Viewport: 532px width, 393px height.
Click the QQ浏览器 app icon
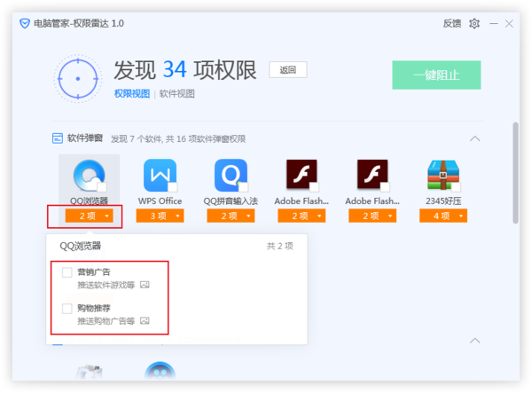click(89, 176)
